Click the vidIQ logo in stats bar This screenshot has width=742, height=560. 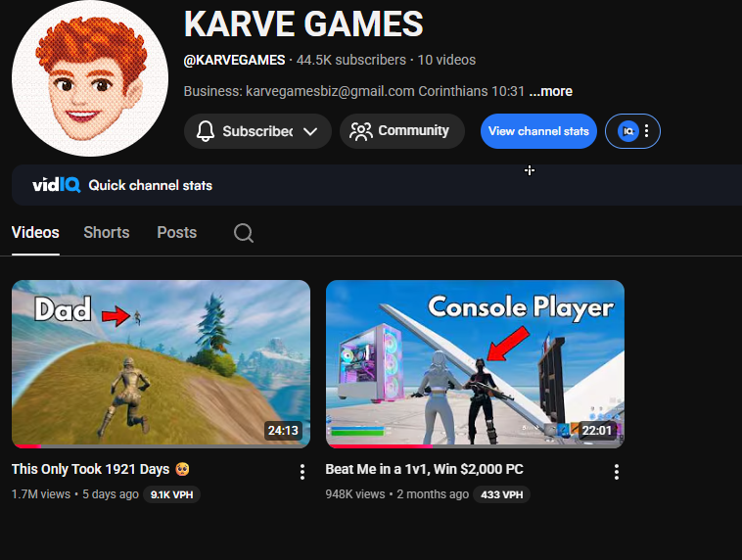[57, 185]
